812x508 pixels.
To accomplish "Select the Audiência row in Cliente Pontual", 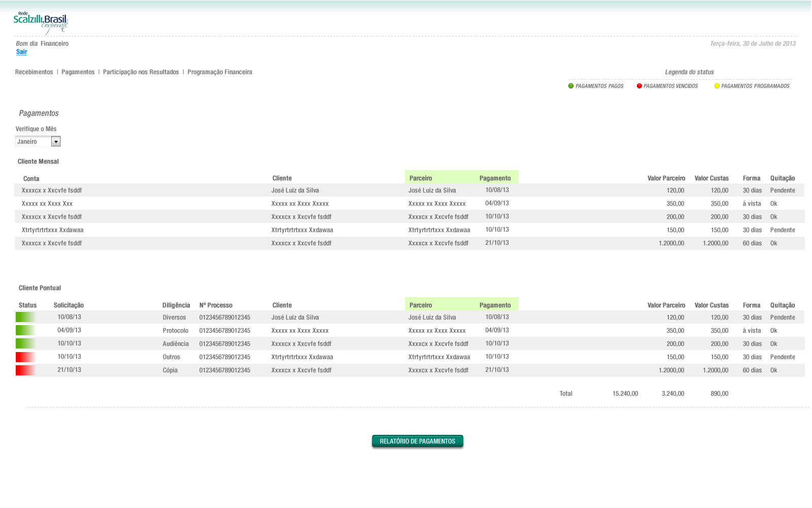I will point(176,344).
